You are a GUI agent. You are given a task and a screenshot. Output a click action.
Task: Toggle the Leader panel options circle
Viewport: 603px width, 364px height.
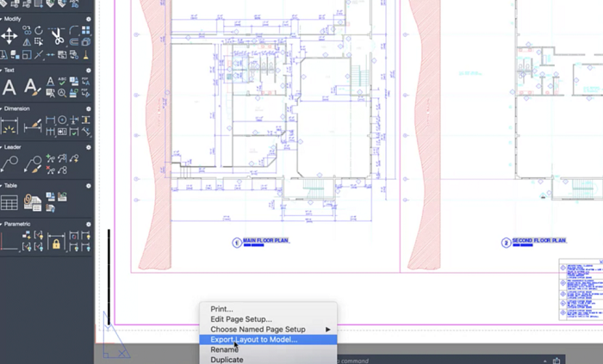tap(89, 147)
